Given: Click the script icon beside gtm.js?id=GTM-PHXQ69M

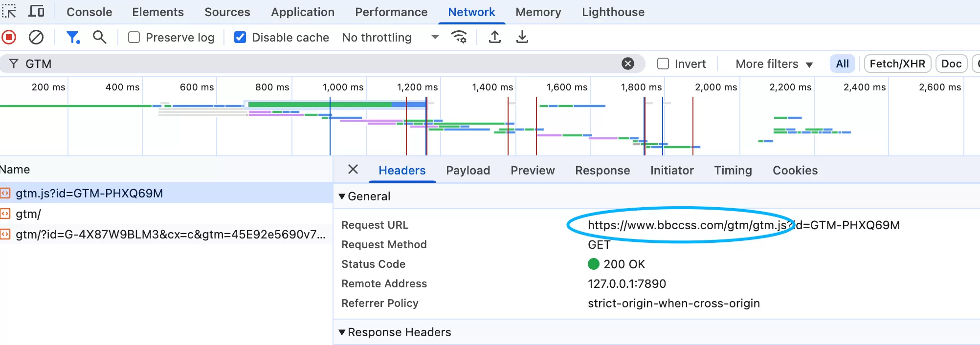Looking at the screenshot, I should tap(5, 194).
